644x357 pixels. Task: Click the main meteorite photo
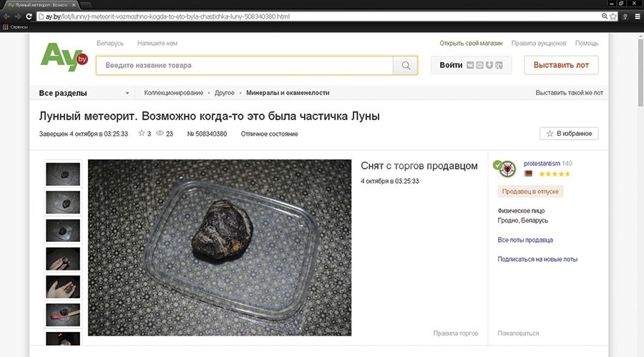coord(220,248)
